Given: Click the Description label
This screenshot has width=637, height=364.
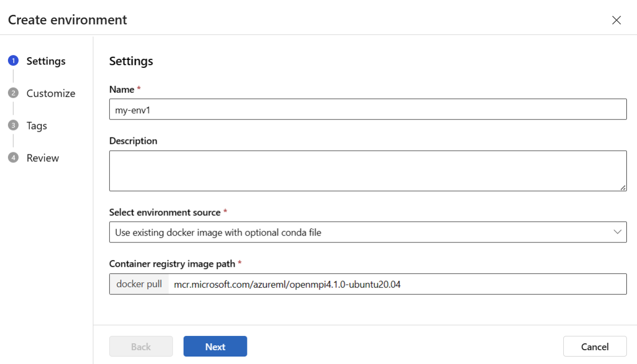Looking at the screenshot, I should [133, 141].
